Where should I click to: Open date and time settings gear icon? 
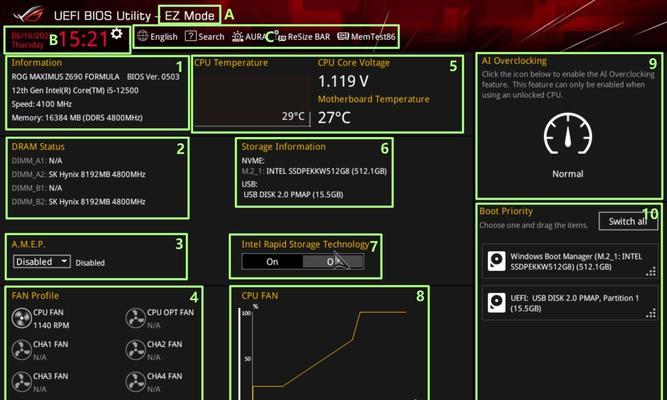tap(117, 34)
